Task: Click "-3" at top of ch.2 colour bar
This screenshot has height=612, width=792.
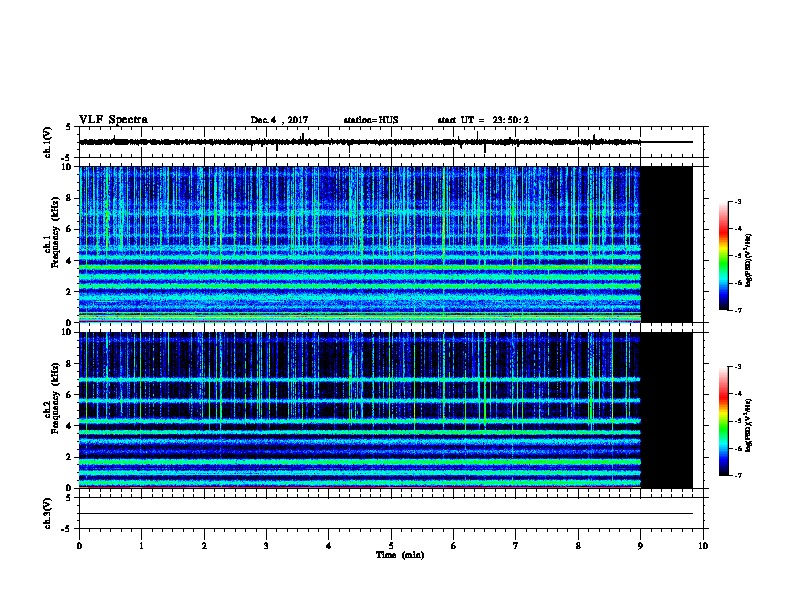Action: click(738, 367)
